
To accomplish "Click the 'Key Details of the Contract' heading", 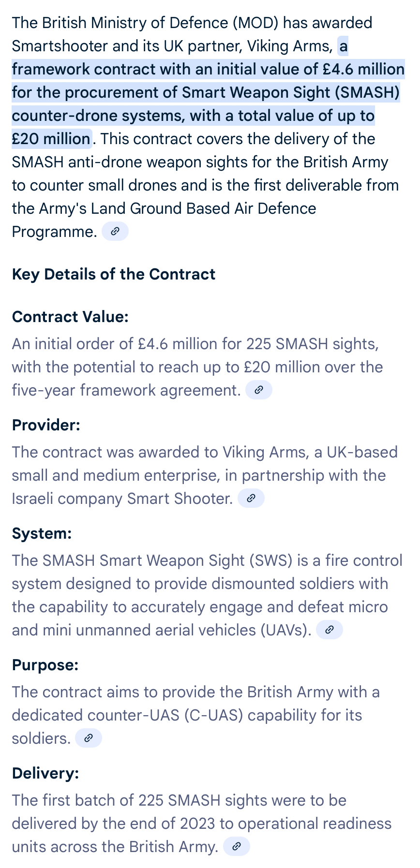I will pyautogui.click(x=114, y=274).
